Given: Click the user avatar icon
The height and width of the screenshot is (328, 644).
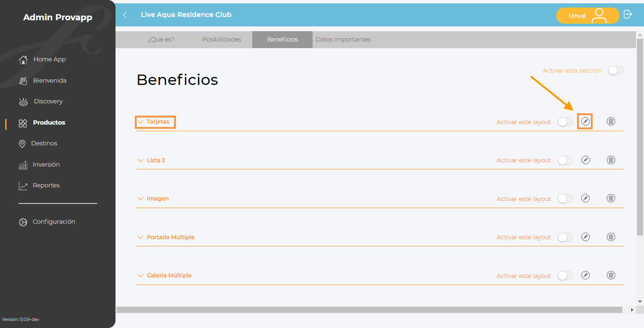Looking at the screenshot, I should click(599, 16).
